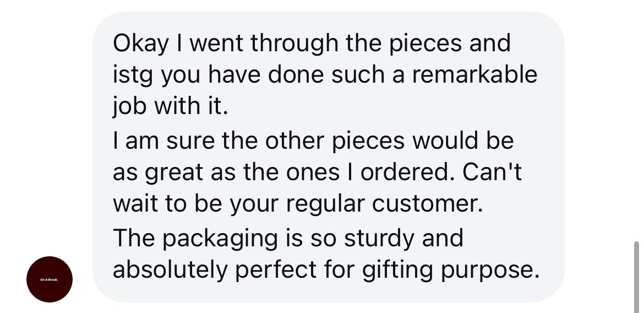The height and width of the screenshot is (313, 644).
Task: Select the line starting "Okay I went through"
Action: coord(312,44)
